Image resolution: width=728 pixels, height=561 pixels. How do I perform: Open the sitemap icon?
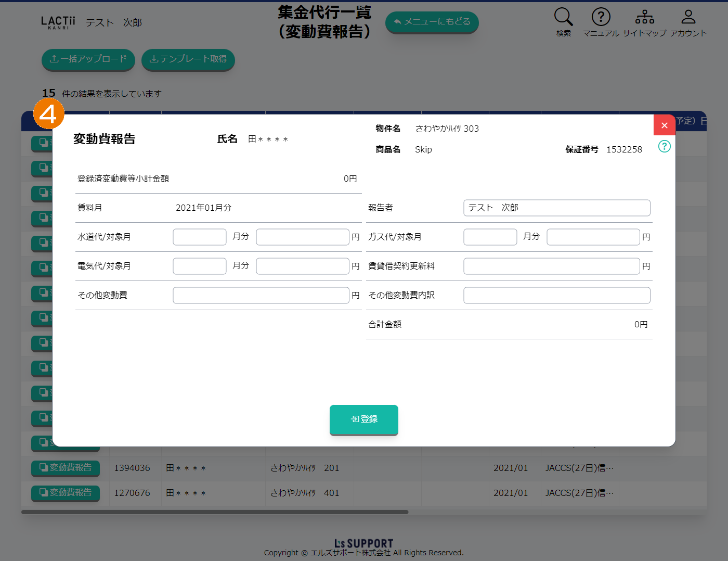[644, 17]
